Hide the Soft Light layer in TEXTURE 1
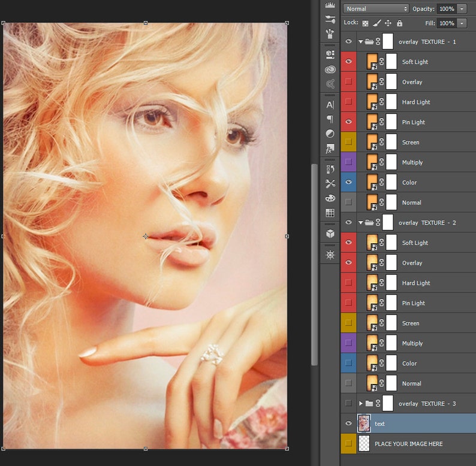This screenshot has width=476, height=466. pos(348,61)
